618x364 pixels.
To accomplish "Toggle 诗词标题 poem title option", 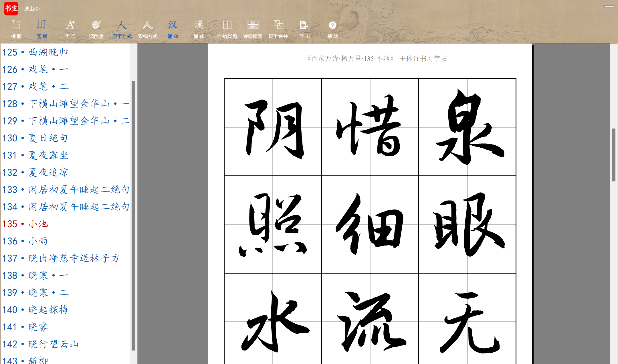I will pos(253,29).
